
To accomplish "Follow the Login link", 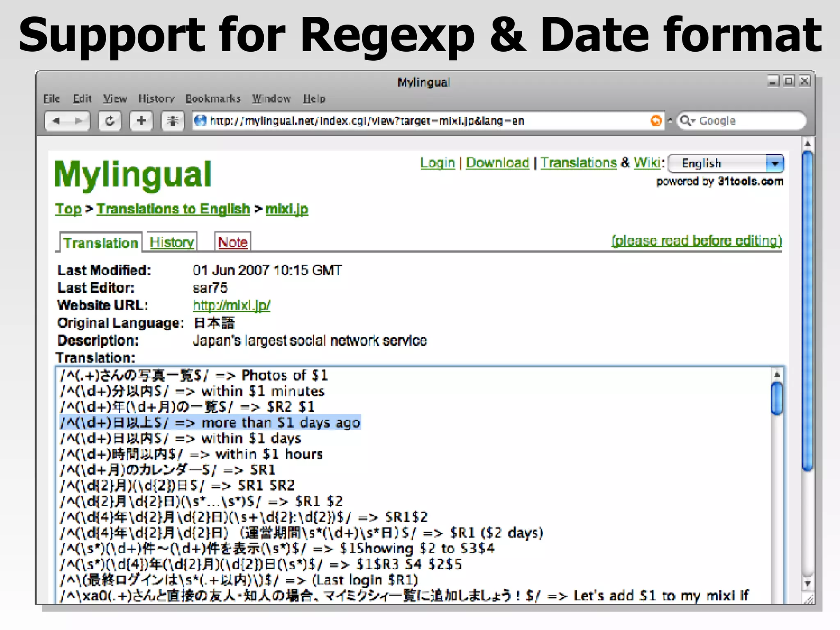I will point(438,163).
